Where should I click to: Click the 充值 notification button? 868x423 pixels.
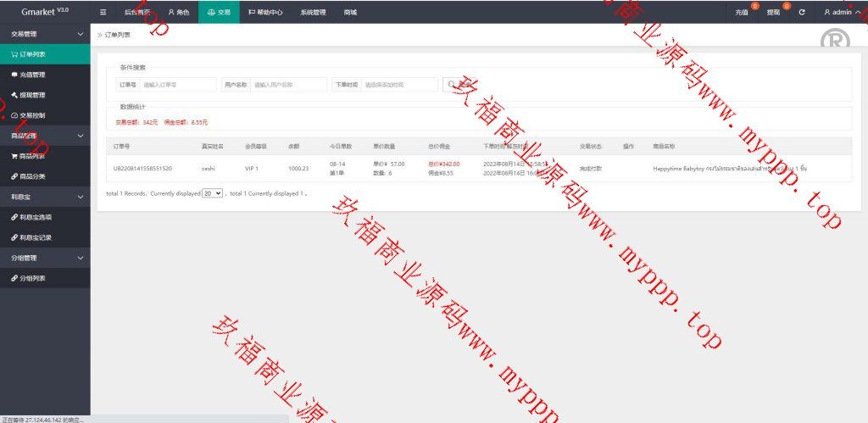pos(743,13)
